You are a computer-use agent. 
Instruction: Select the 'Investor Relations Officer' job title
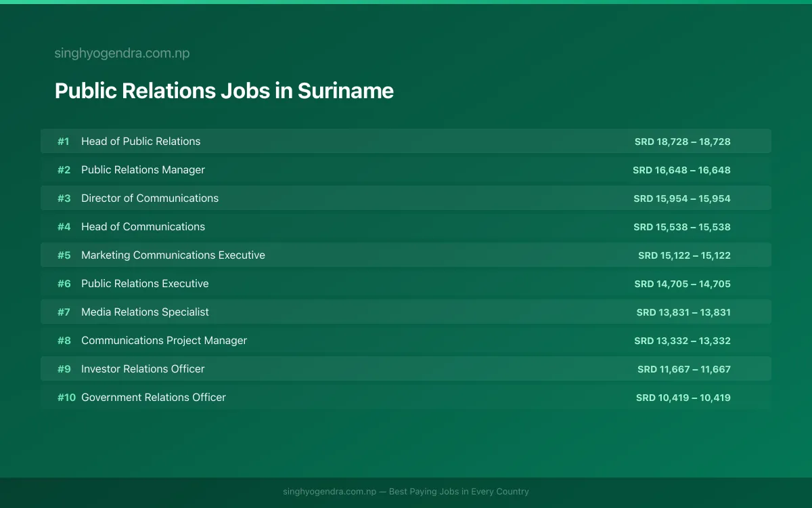coord(143,369)
